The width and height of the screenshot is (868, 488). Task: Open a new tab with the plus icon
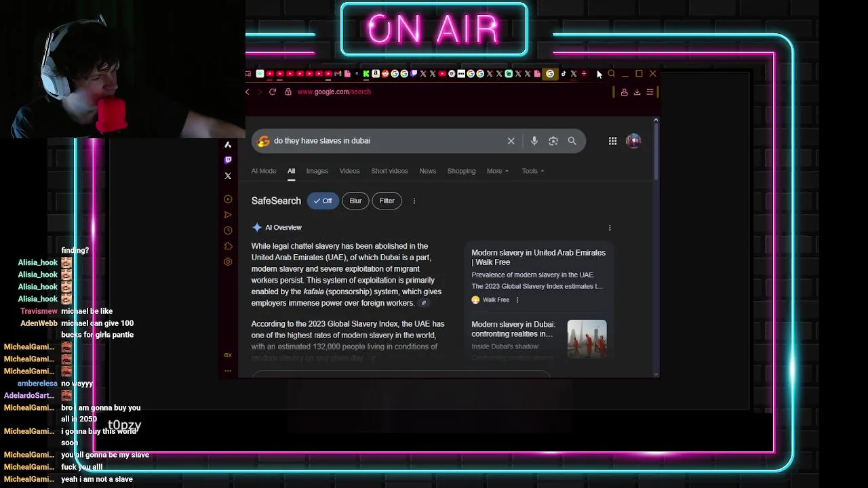tap(584, 73)
